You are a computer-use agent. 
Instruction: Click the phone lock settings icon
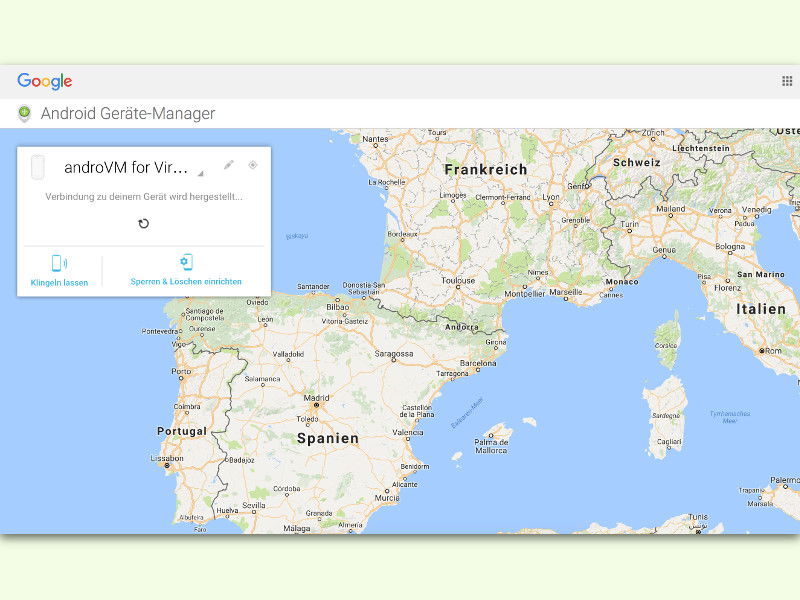(186, 262)
